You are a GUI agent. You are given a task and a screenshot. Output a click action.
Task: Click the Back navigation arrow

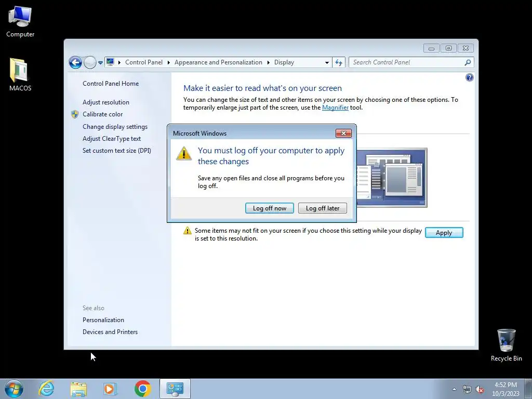point(75,62)
